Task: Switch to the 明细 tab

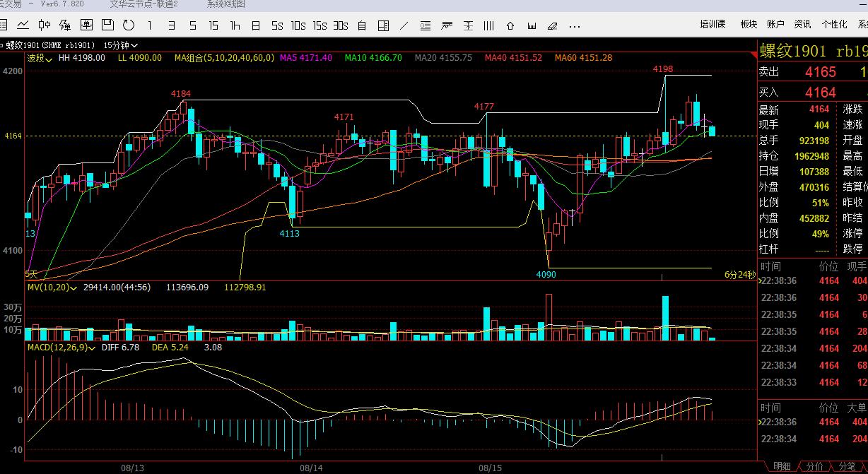Action: click(x=782, y=467)
